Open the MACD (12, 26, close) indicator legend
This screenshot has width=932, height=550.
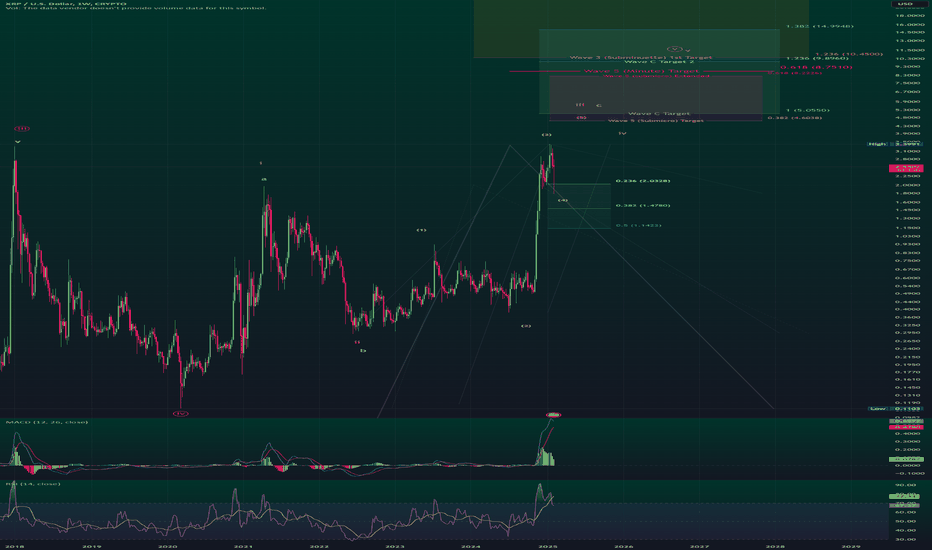tap(47, 422)
